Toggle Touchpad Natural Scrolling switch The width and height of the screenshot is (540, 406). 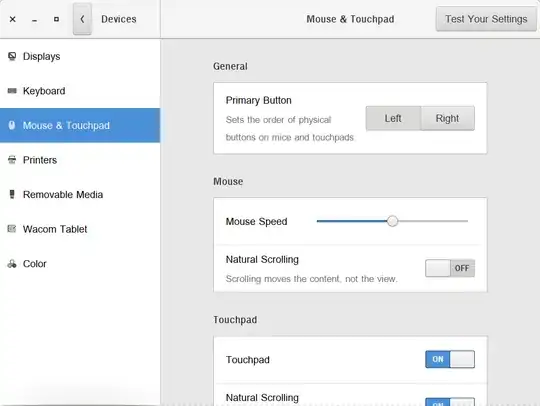tap(450, 402)
